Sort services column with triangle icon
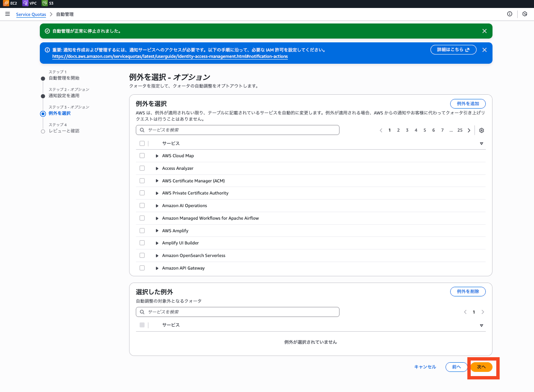 pyautogui.click(x=481, y=144)
